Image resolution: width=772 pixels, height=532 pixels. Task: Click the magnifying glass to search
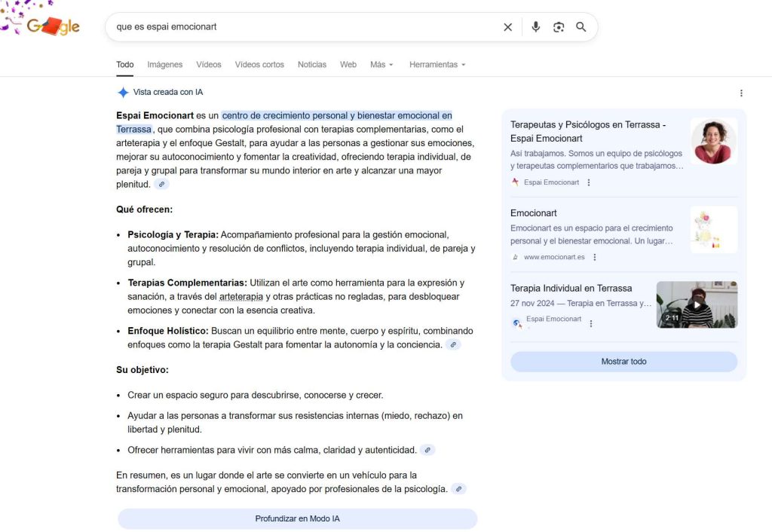[581, 26]
